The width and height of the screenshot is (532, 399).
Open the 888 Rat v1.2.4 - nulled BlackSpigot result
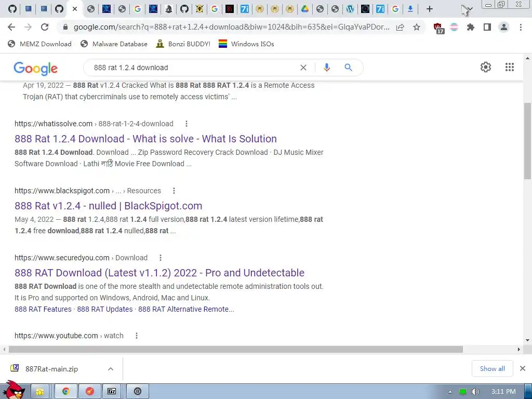[108, 206]
